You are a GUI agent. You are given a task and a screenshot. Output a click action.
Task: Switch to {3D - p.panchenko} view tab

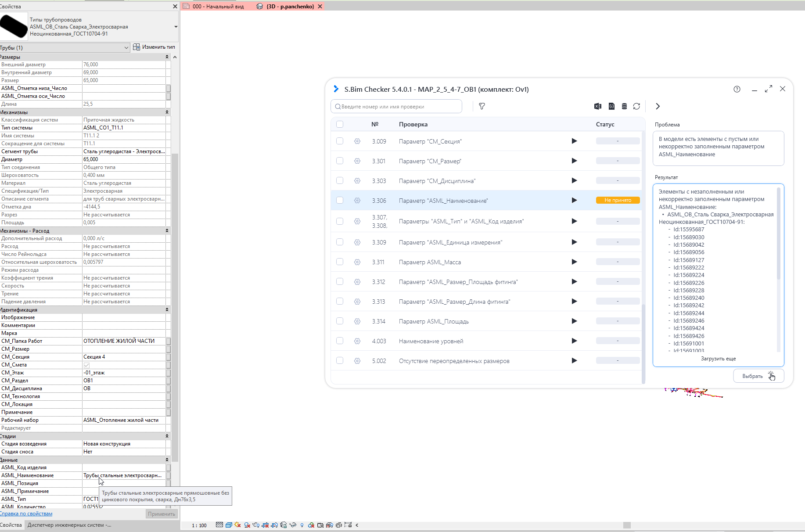coord(290,6)
